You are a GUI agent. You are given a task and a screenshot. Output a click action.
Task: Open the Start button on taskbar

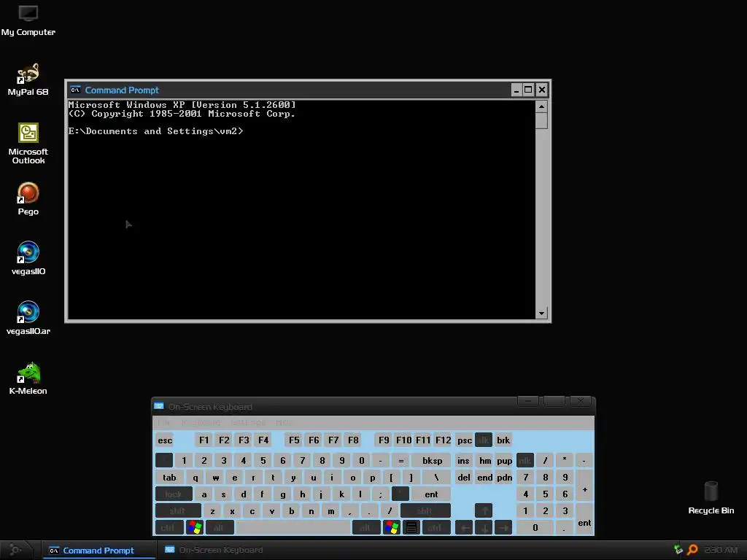point(15,550)
